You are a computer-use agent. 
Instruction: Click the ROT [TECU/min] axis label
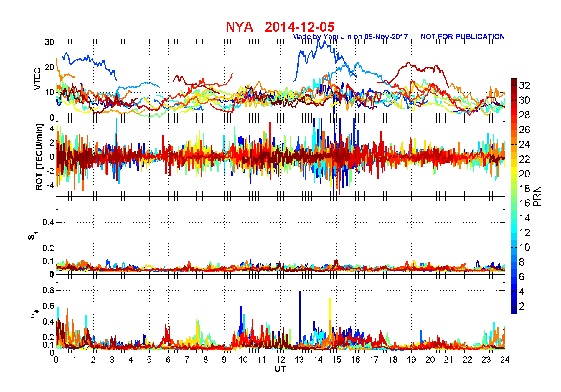39,157
